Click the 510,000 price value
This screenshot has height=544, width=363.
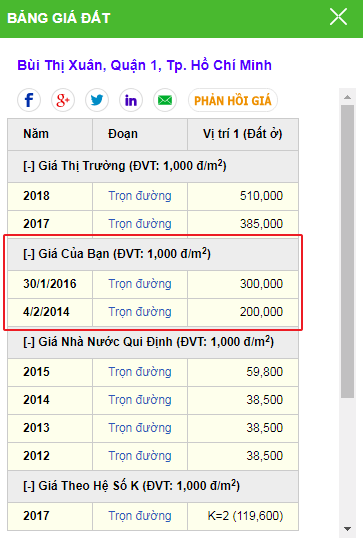(261, 196)
